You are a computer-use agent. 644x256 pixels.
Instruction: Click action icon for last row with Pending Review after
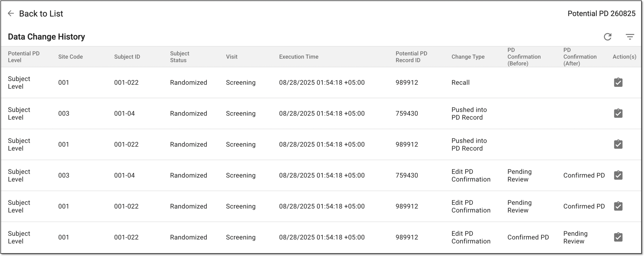(x=618, y=237)
